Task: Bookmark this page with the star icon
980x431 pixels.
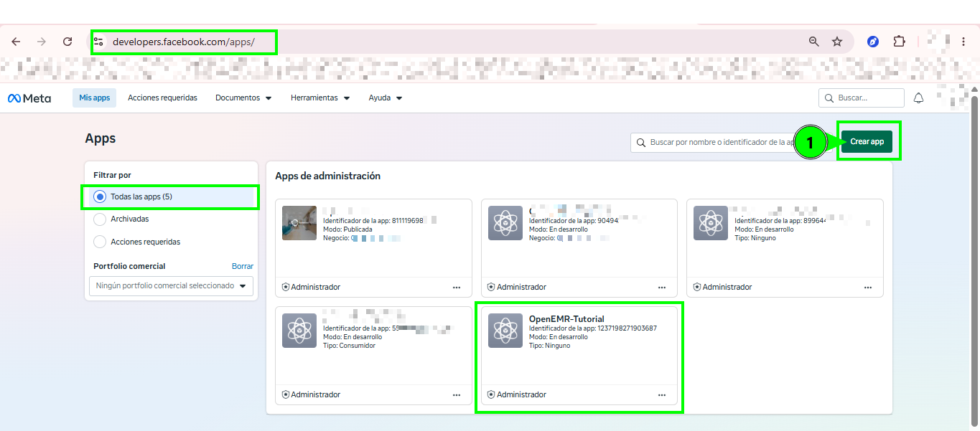Action: tap(837, 42)
